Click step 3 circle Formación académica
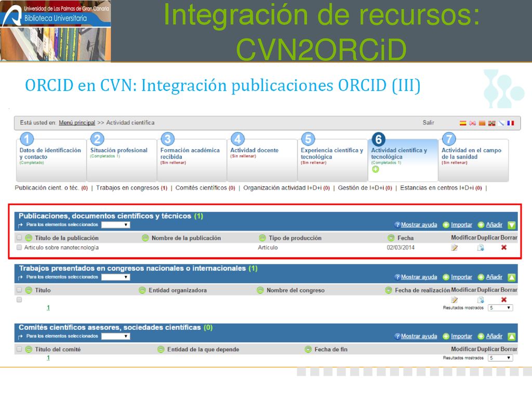This screenshot has height=399, width=532. click(168, 139)
